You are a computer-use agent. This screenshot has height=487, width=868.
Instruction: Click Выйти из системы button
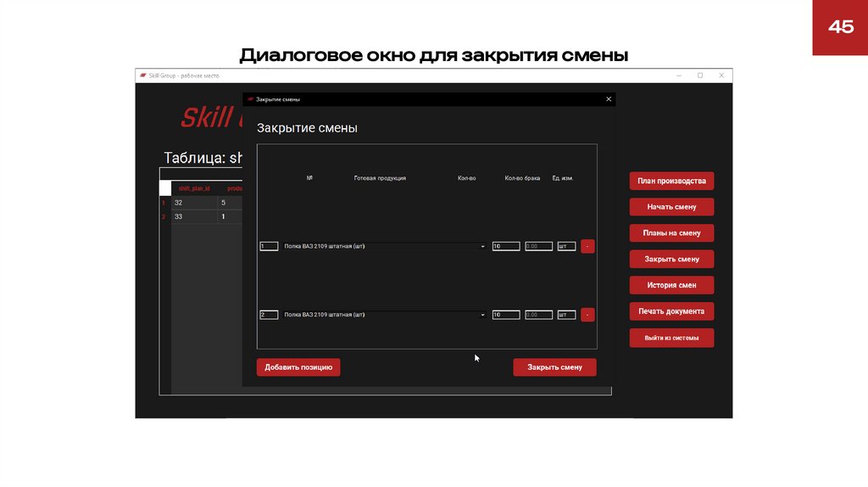tap(671, 338)
